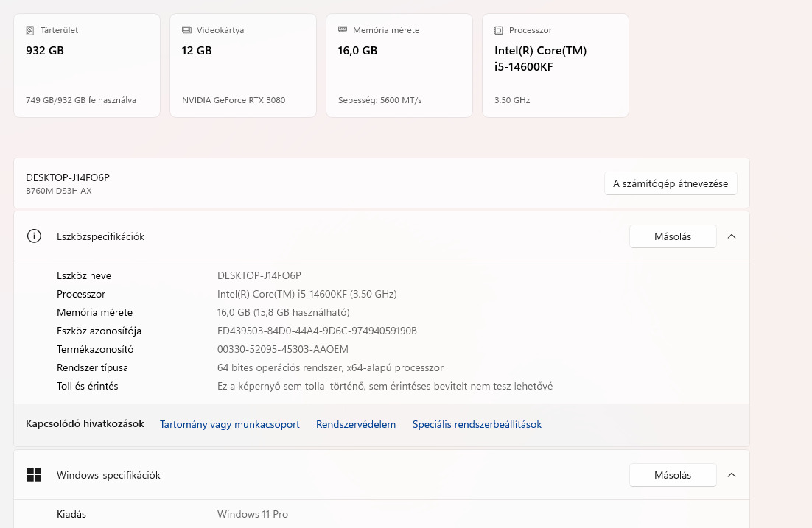Select the Intel Core i5-14600KF processor card
This screenshot has width=812, height=528.
[x=556, y=66]
